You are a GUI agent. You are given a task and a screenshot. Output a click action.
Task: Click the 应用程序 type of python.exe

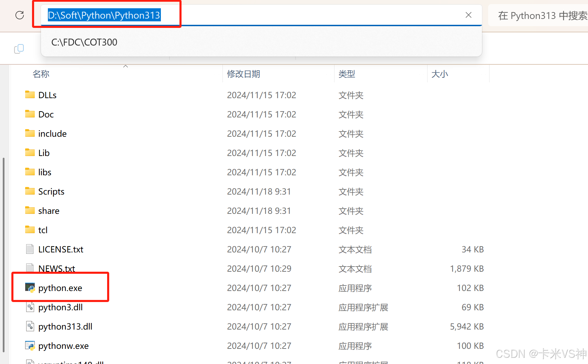pos(355,288)
